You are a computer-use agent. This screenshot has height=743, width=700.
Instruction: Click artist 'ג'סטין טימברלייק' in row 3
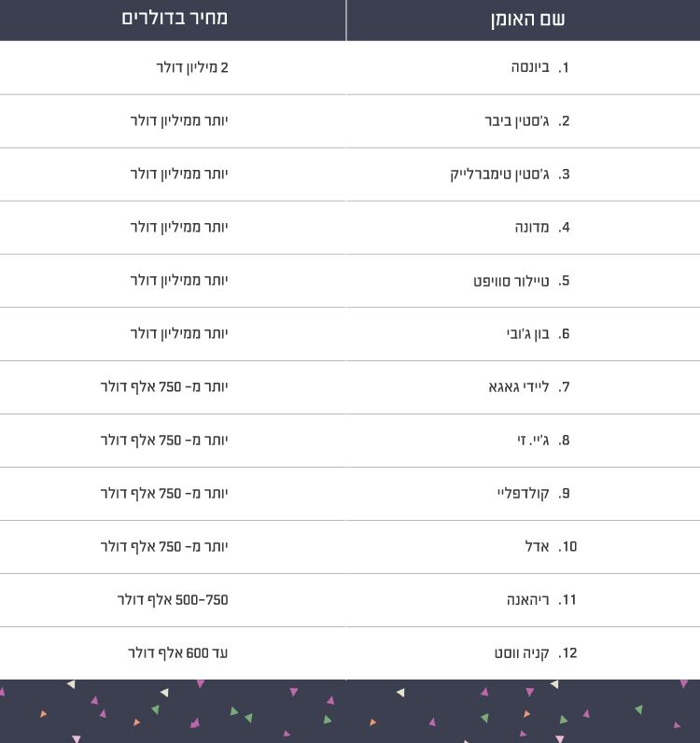tap(499, 175)
